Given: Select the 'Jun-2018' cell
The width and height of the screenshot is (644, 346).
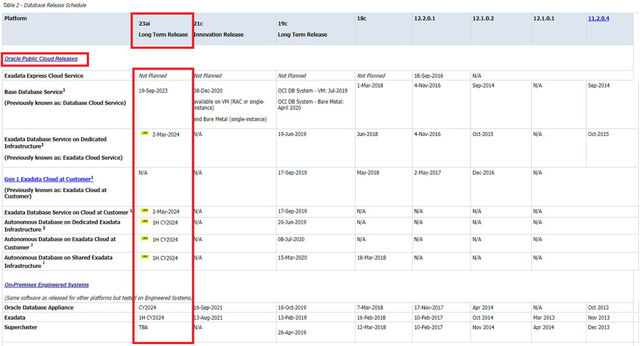Looking at the screenshot, I should pos(367,134).
